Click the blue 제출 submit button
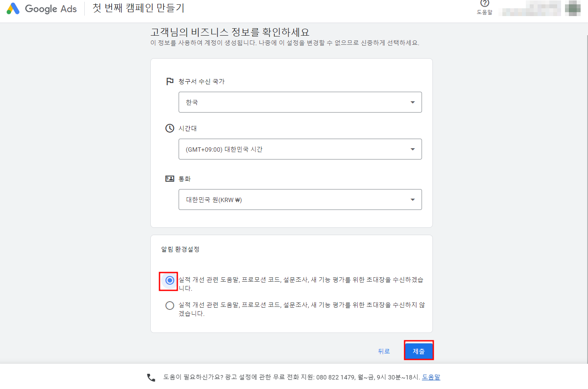Image resolution: width=588 pixels, height=389 pixels. click(x=419, y=350)
